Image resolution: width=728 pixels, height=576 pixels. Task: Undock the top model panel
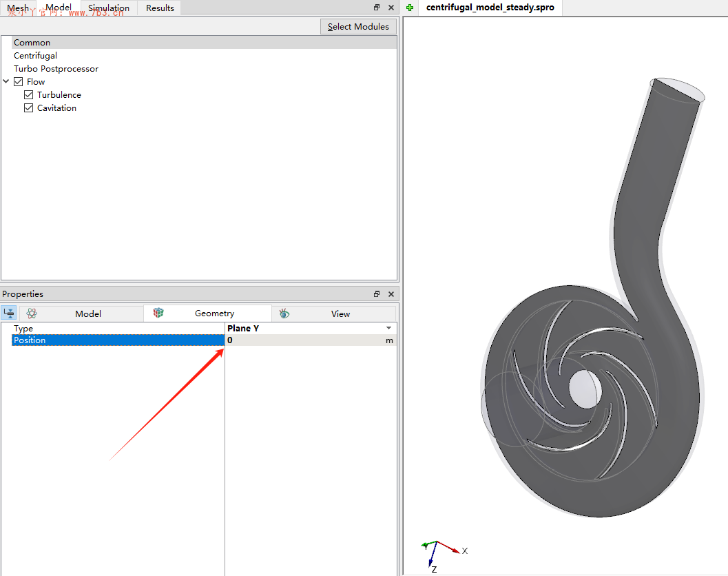click(x=377, y=8)
